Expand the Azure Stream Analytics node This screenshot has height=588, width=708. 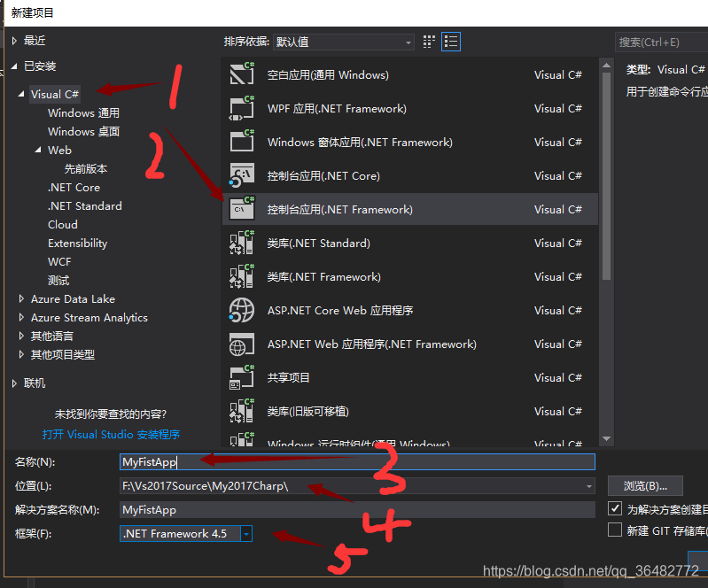click(21, 317)
